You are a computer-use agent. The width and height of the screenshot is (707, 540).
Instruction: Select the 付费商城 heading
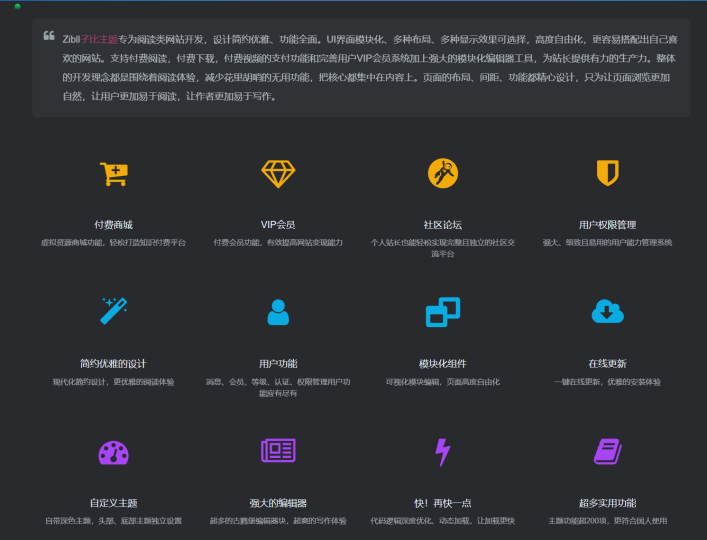[114, 225]
